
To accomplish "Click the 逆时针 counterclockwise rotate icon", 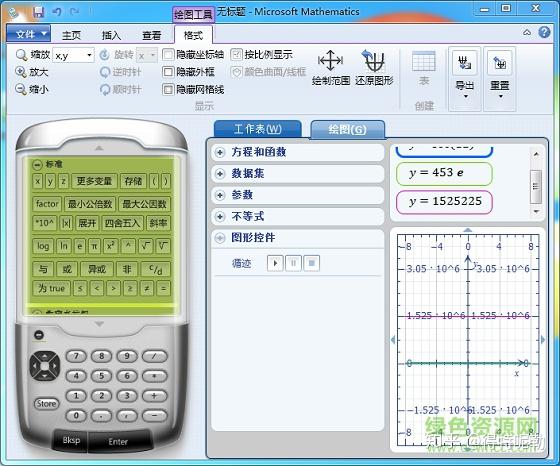I will click(105, 72).
